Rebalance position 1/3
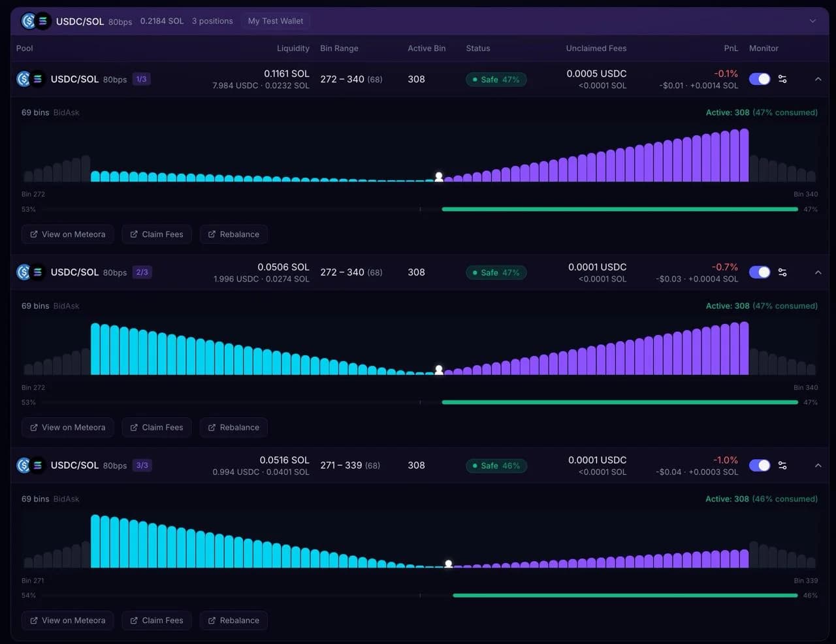Image resolution: width=836 pixels, height=644 pixels. 234,234
